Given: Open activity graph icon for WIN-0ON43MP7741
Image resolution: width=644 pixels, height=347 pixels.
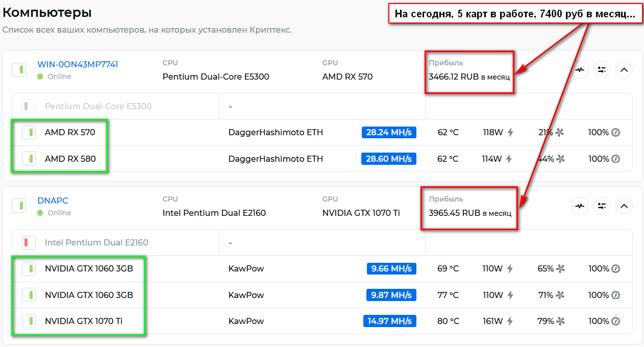Looking at the screenshot, I should click(580, 70).
